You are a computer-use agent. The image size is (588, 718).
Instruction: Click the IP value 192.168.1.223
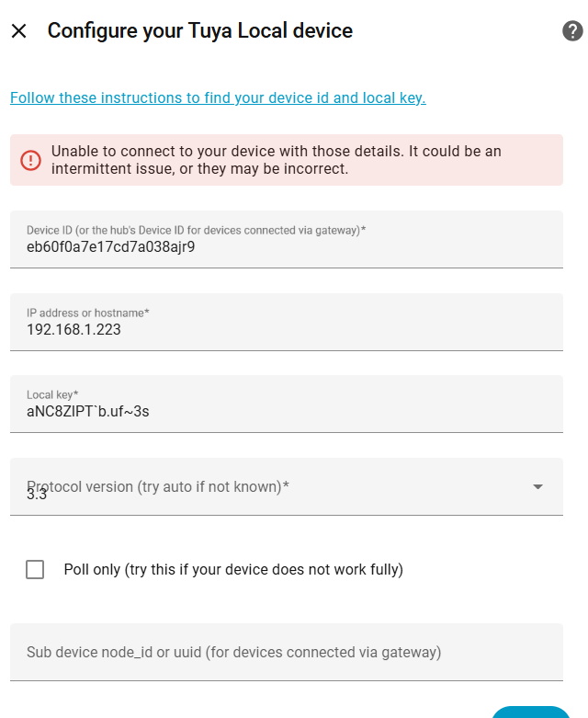pyautogui.click(x=73, y=329)
